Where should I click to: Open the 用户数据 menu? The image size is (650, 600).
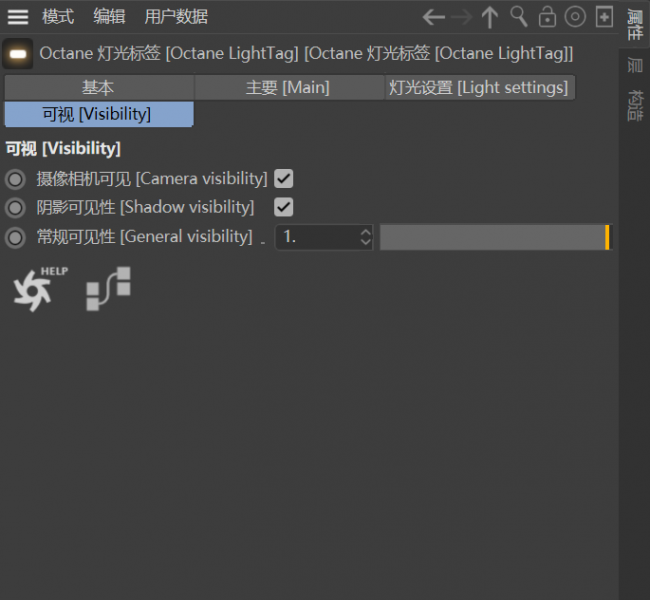point(176,17)
